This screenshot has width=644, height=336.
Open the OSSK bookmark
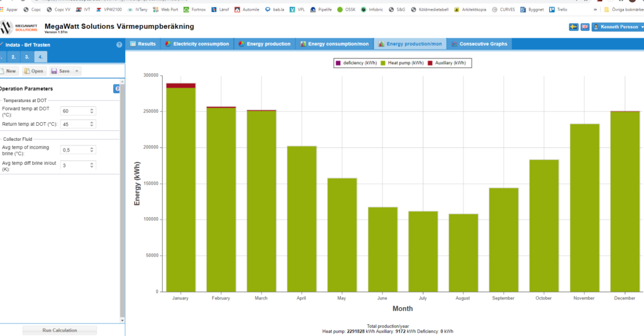pyautogui.click(x=347, y=9)
